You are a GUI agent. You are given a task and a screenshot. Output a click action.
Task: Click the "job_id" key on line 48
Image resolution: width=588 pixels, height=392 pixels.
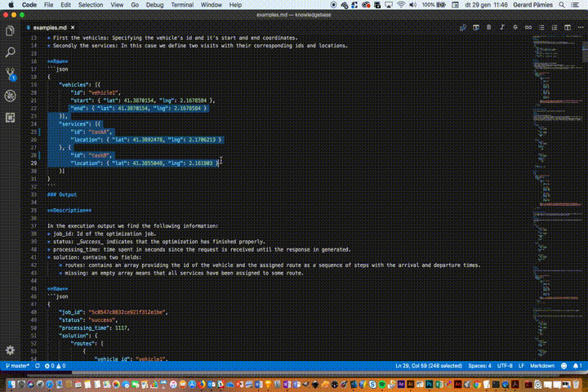pos(70,312)
